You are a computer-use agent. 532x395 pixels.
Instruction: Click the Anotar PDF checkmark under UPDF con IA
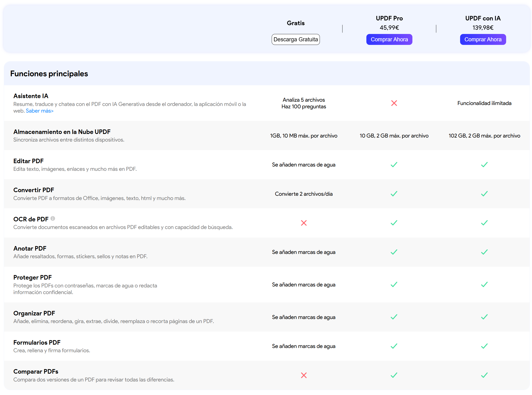[x=484, y=252]
